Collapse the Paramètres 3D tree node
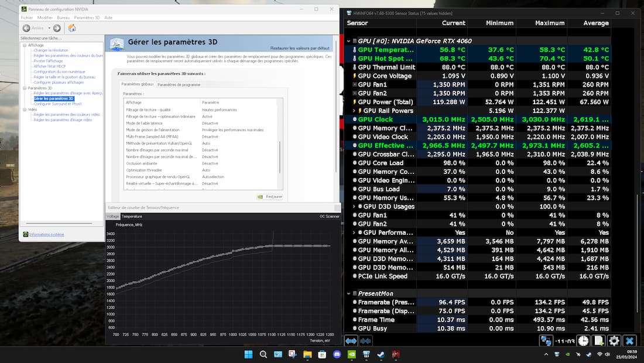Image resolution: width=644 pixels, height=363 pixels. (25, 88)
